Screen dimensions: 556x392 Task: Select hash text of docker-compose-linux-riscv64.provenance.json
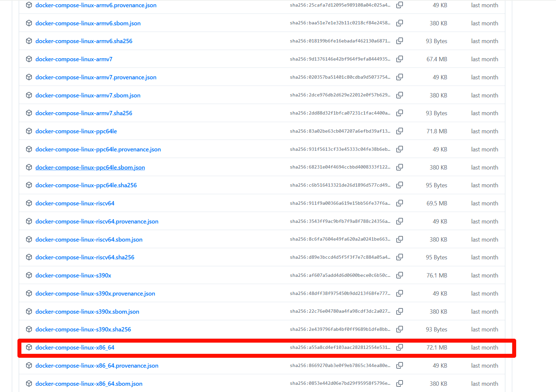(340, 221)
